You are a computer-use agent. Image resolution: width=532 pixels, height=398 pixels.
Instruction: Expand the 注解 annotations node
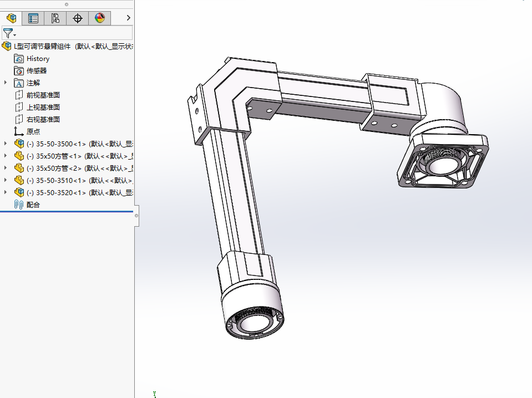[x=6, y=83]
